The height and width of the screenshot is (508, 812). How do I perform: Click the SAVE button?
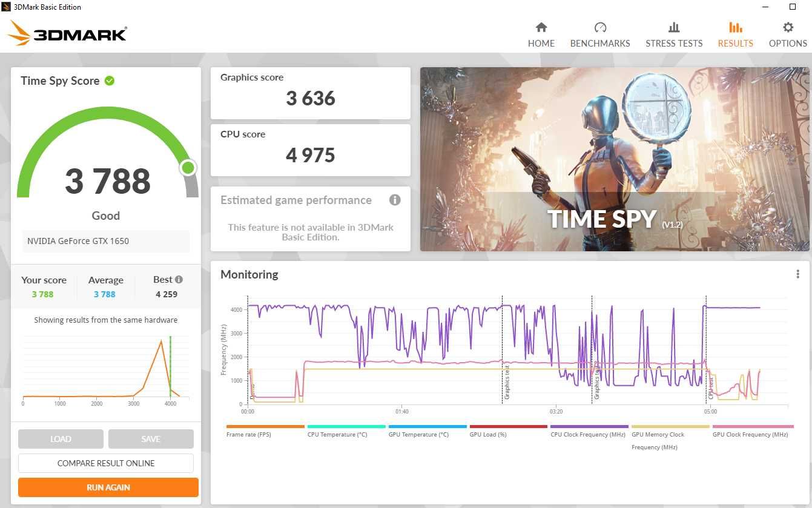[151, 439]
